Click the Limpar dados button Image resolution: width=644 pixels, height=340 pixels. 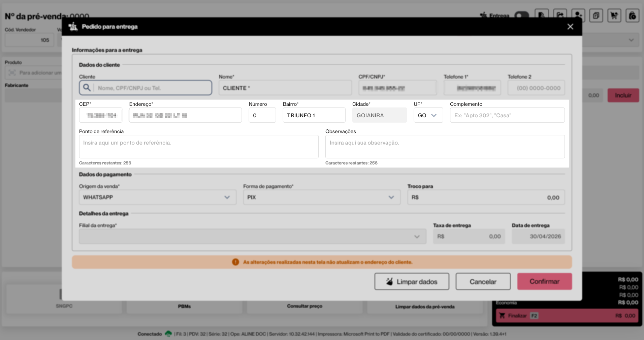pyautogui.click(x=412, y=281)
